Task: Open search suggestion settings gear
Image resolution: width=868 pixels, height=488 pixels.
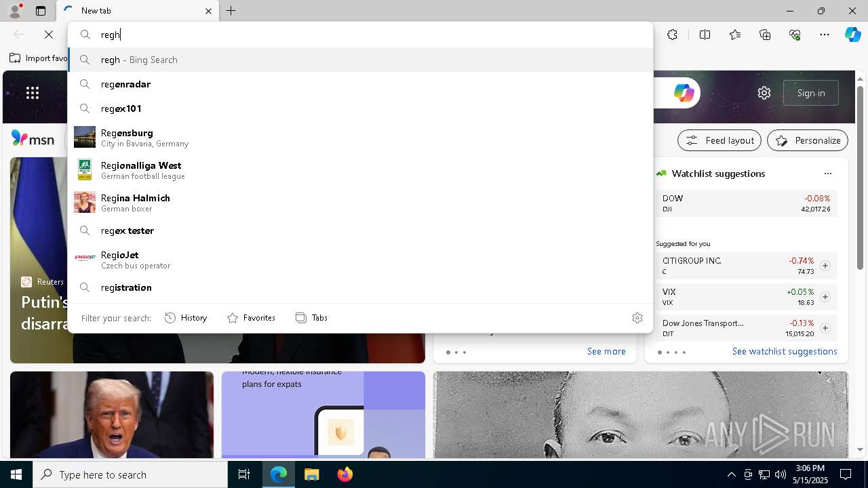Action: tap(637, 318)
